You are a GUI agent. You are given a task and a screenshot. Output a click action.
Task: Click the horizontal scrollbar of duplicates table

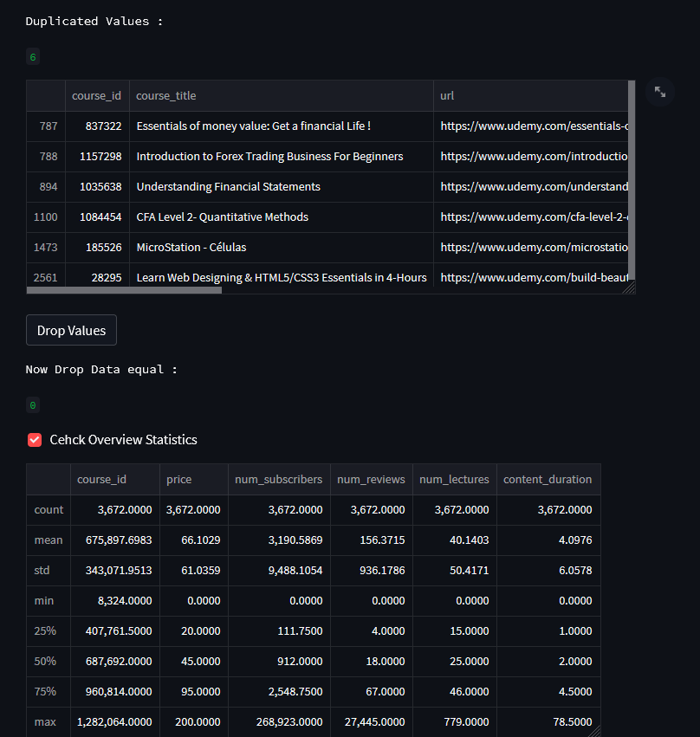coord(124,290)
